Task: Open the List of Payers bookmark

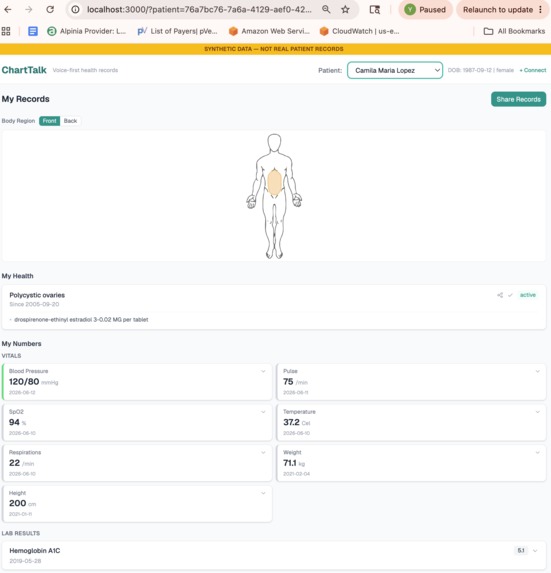Action: (177, 31)
